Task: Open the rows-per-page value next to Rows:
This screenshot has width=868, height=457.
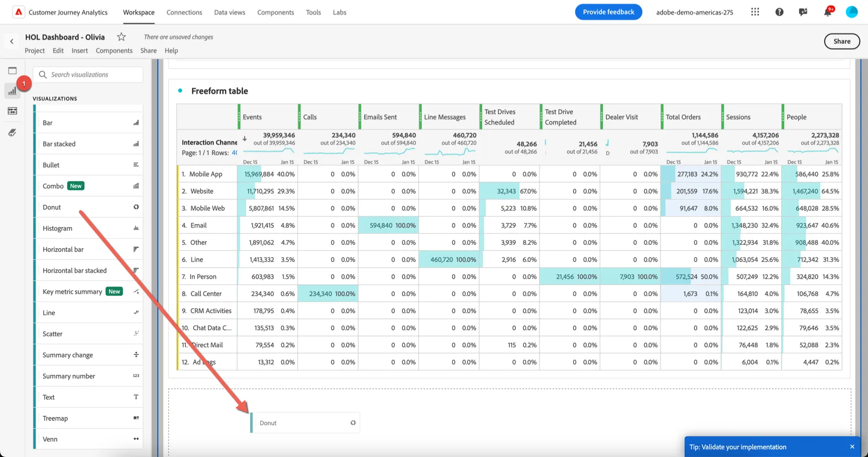Action: (x=234, y=153)
